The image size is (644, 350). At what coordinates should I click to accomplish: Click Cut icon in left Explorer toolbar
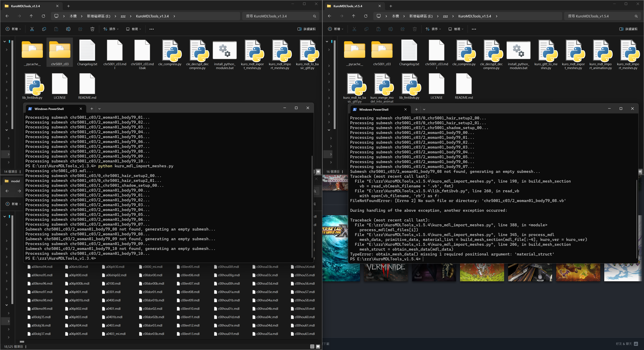32,29
